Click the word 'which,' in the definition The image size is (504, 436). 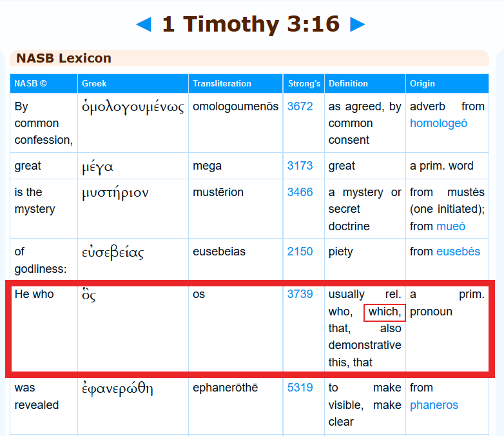pos(384,312)
